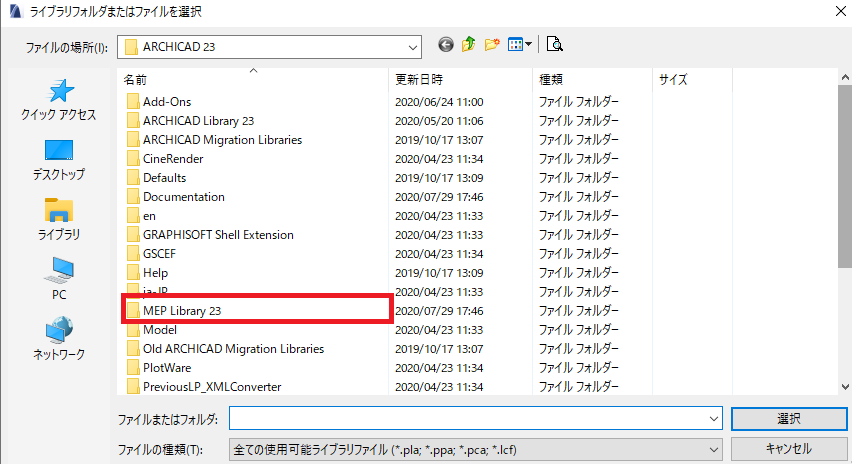Select the GRAPHISOFT Shell Extension folder
The image size is (852, 464).
(218, 235)
